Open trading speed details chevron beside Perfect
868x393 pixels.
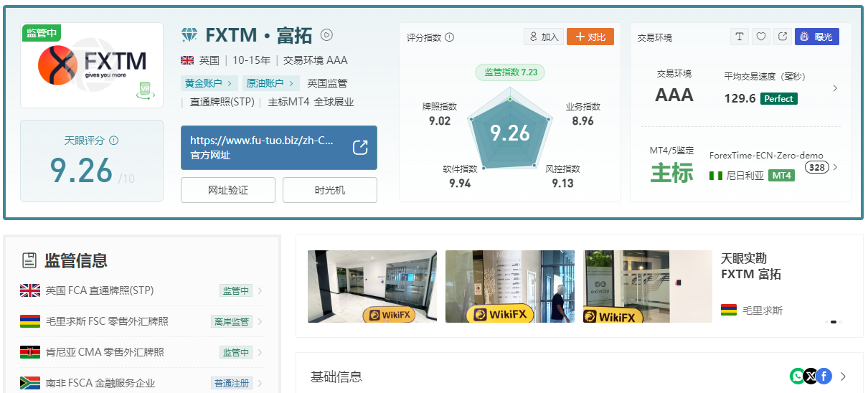coord(835,88)
